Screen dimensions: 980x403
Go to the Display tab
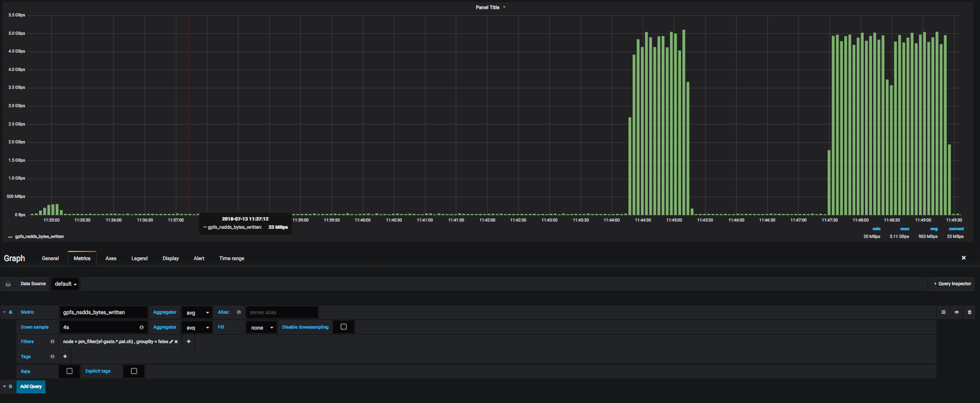(170, 259)
